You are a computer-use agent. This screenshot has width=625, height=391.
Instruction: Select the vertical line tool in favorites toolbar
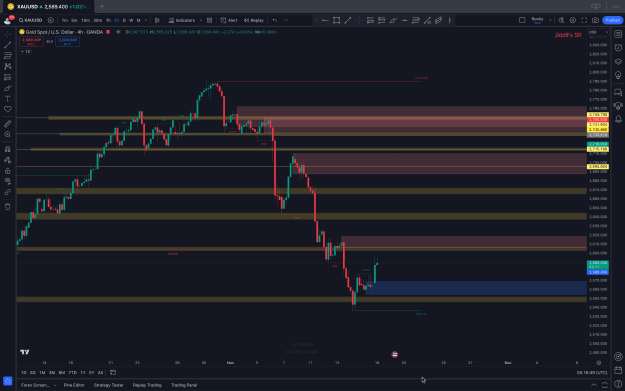450,20
